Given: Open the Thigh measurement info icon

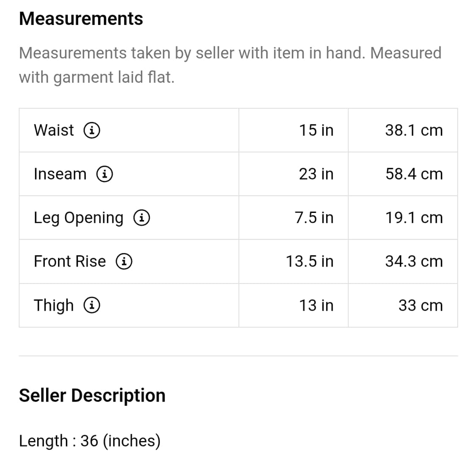Looking at the screenshot, I should tap(92, 305).
